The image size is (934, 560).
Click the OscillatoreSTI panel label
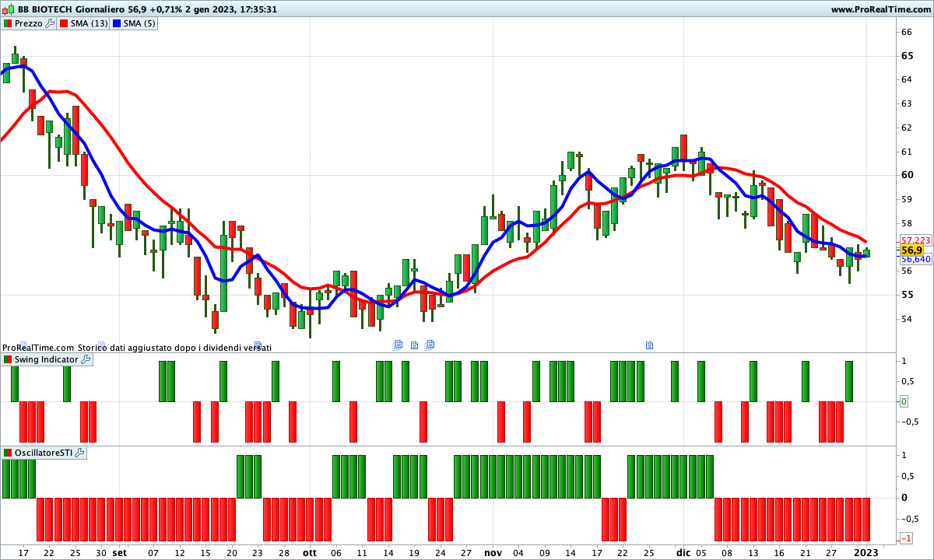43,453
